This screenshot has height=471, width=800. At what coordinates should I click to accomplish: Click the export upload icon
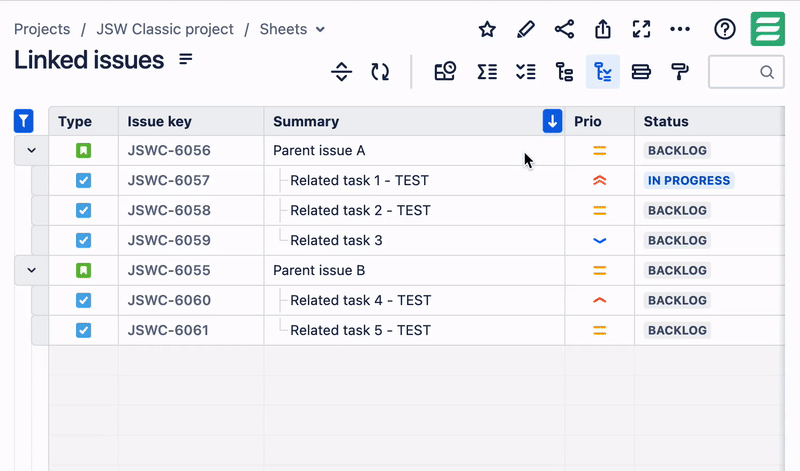(603, 29)
